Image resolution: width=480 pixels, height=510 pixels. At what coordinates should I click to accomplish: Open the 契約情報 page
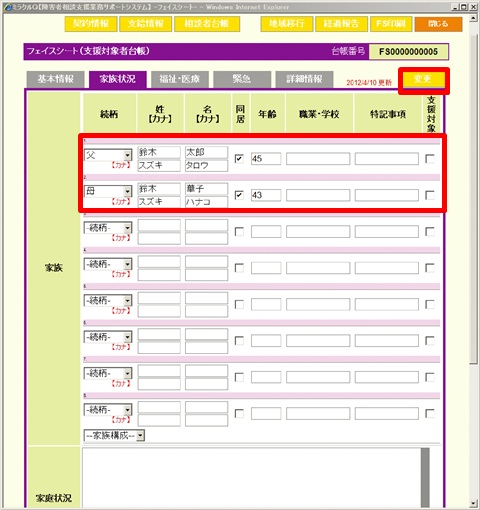pyautogui.click(x=91, y=24)
